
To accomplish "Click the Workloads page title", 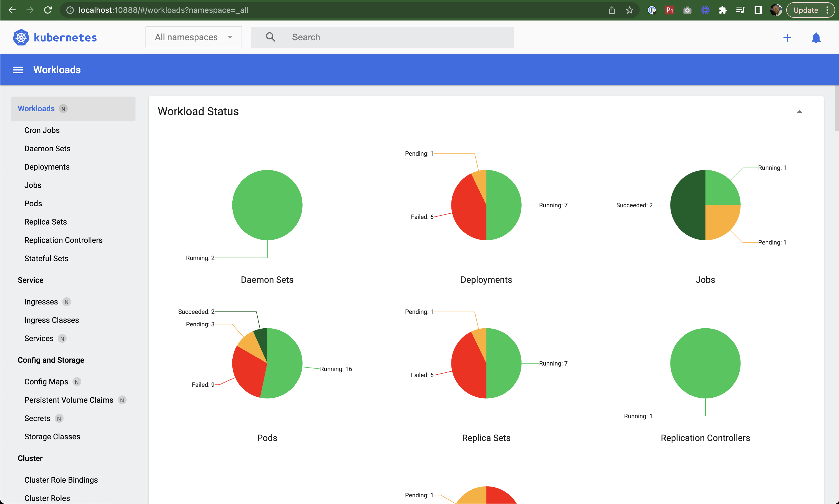I will pyautogui.click(x=57, y=70).
